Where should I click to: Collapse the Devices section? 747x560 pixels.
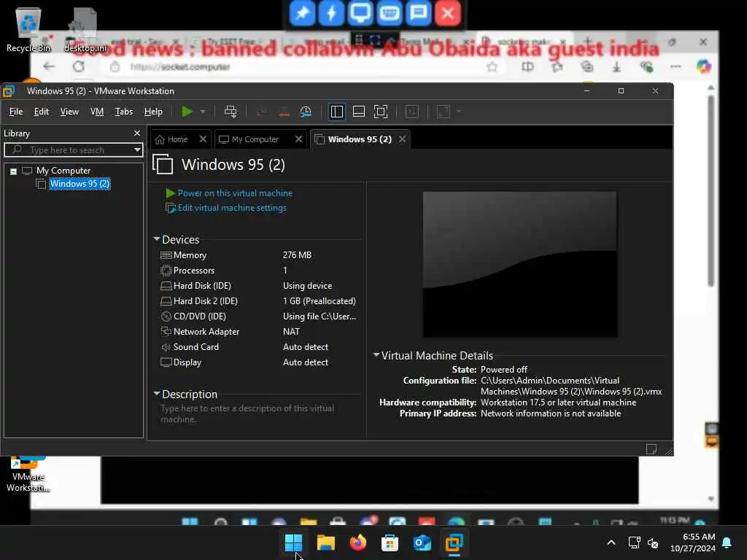[156, 238]
